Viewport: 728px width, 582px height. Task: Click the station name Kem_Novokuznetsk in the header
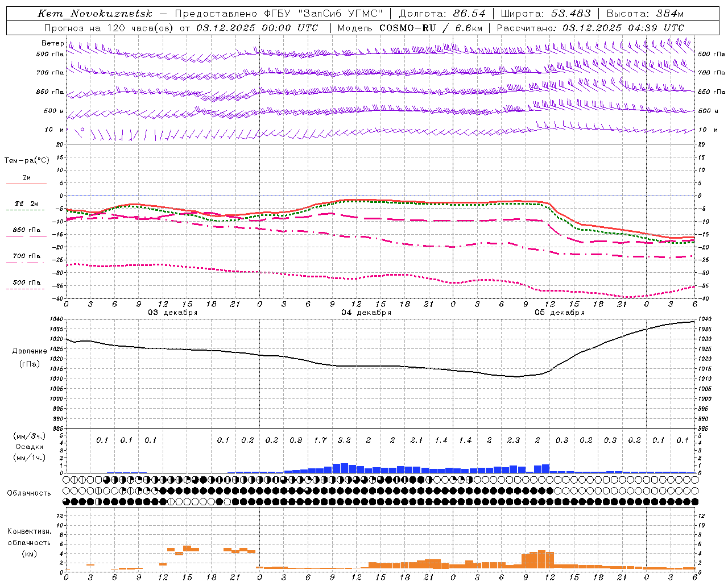point(95,14)
